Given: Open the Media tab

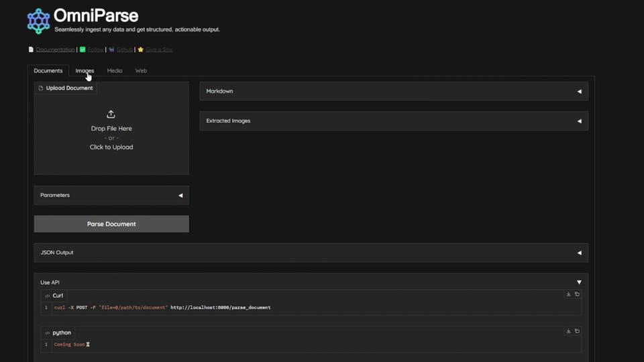Looking at the screenshot, I should (x=115, y=70).
